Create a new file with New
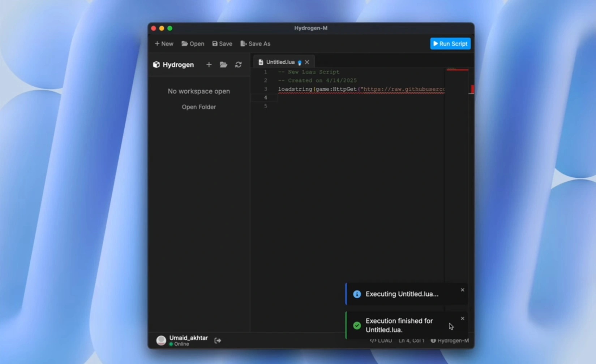 pyautogui.click(x=164, y=44)
